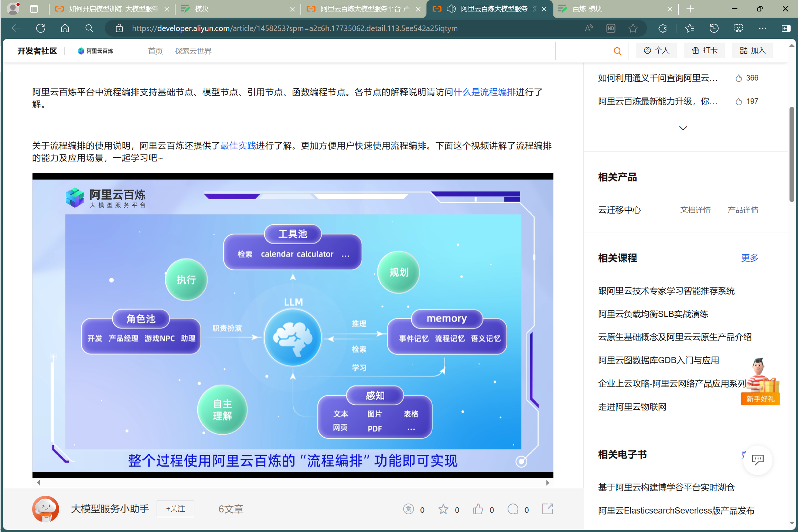Click the right arrow of video horizontal scrollbar
798x532 pixels.
(548, 482)
